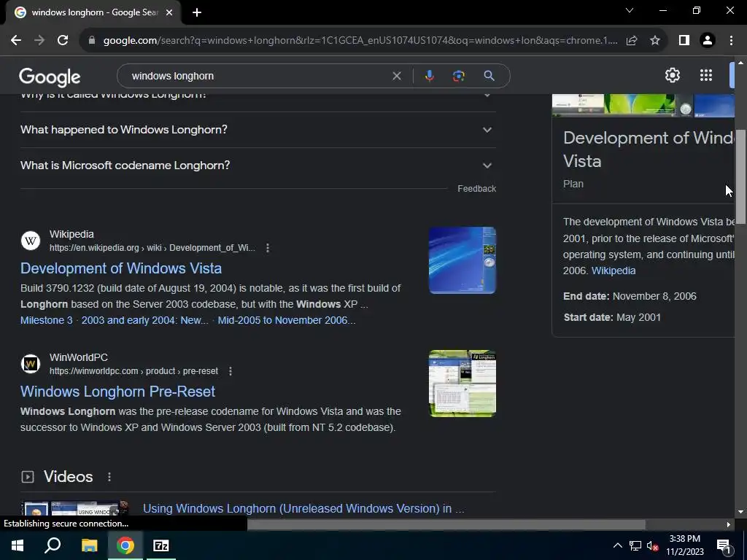This screenshot has width=747, height=560.
Task: Click the network tray icon
Action: point(635,545)
